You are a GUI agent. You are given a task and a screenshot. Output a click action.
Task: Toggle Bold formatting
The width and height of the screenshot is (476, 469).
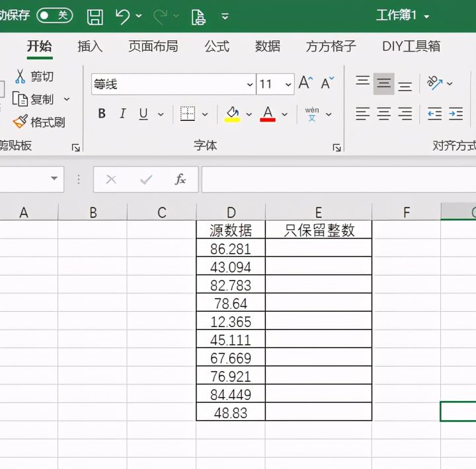click(102, 114)
